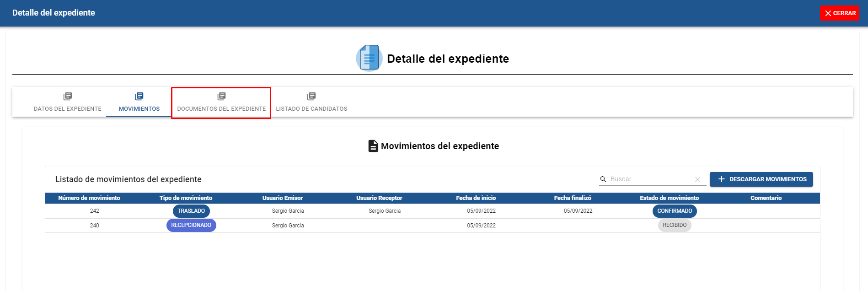Click the Listado de Candidatos tab icon

click(311, 96)
